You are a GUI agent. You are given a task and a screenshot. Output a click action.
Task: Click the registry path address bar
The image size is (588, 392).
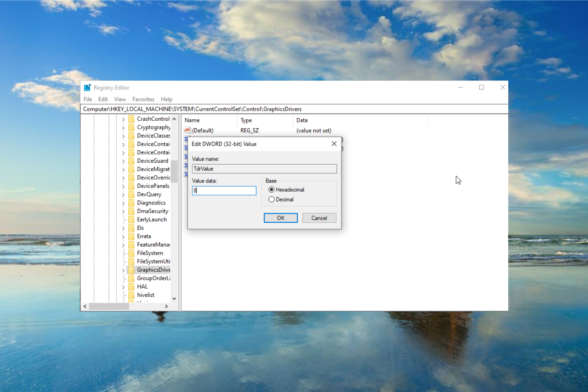tap(294, 109)
